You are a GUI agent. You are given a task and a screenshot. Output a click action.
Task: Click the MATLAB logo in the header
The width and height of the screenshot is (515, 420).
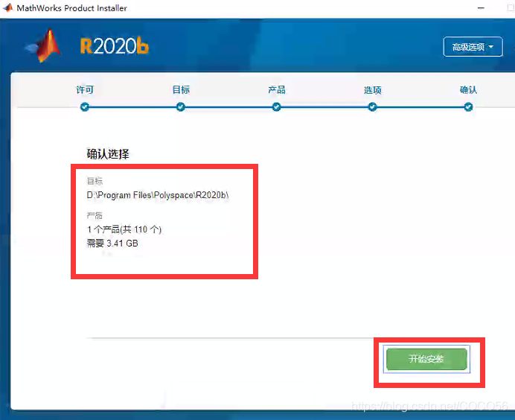tap(45, 45)
